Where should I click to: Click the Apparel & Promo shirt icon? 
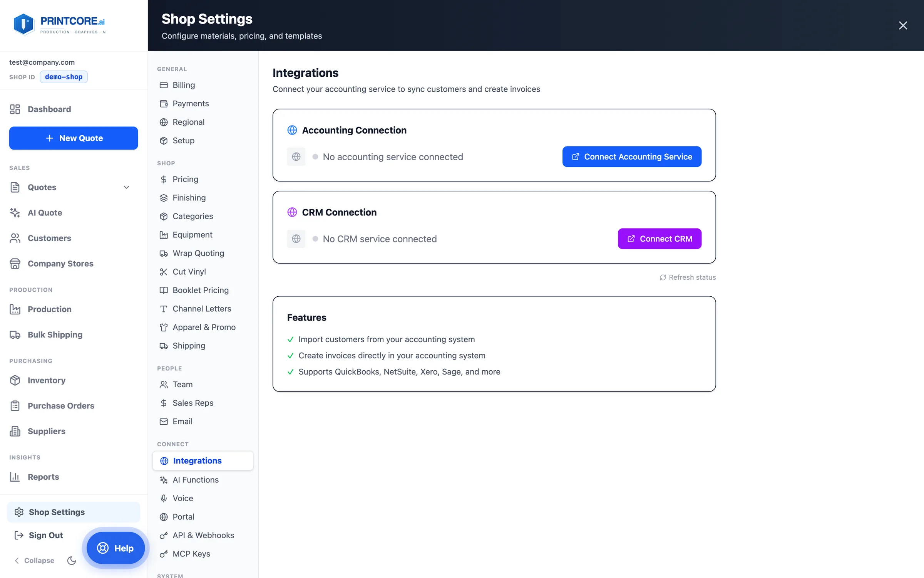pos(164,328)
